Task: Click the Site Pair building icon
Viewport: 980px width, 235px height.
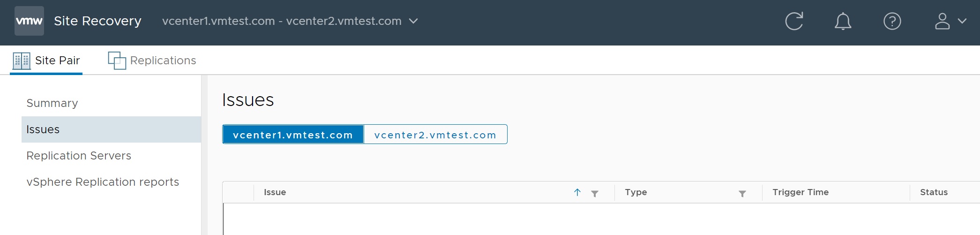Action: [x=22, y=61]
